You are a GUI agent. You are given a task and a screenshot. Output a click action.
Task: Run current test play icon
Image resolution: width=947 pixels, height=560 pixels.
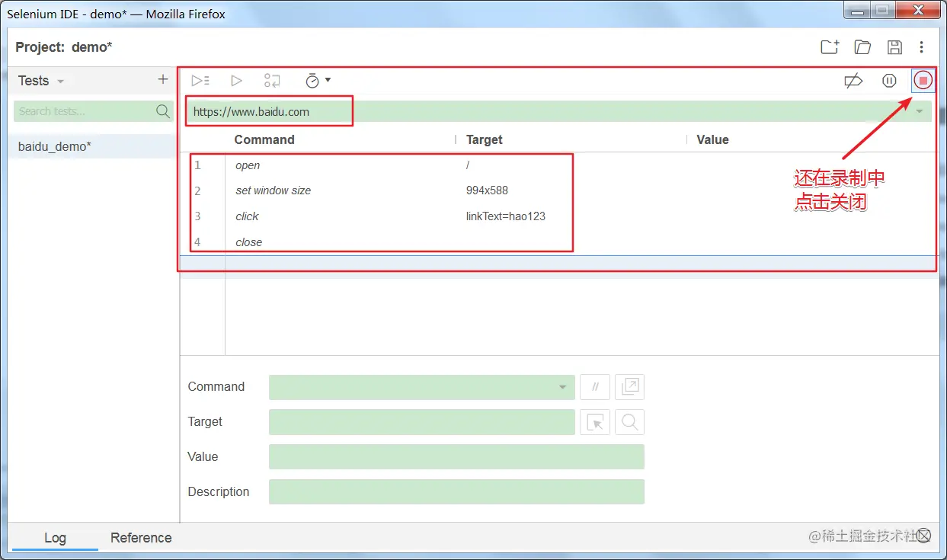click(x=236, y=80)
